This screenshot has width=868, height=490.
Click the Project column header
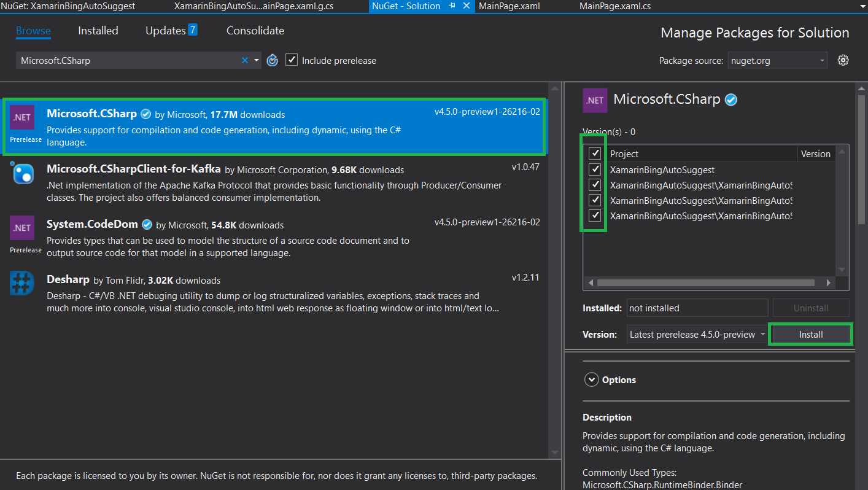pos(624,154)
